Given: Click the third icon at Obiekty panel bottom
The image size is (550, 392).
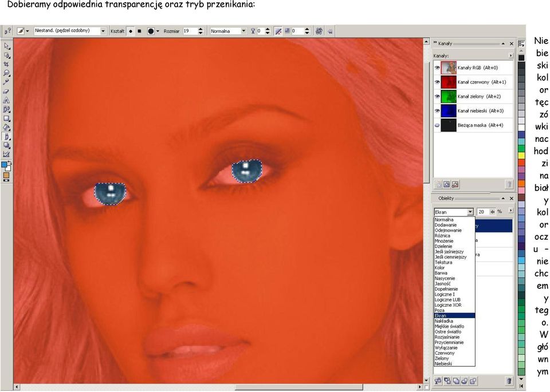Looking at the screenshot, I should coord(455,381).
